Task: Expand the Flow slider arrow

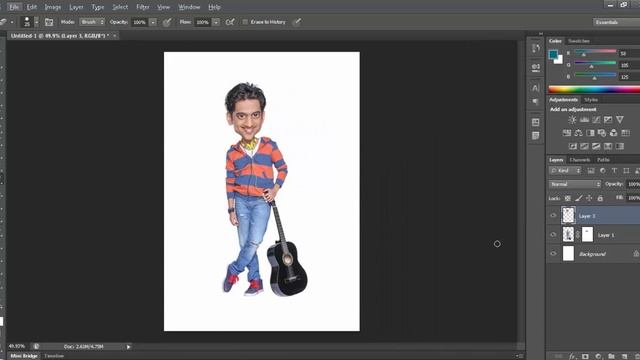Action: click(216, 22)
